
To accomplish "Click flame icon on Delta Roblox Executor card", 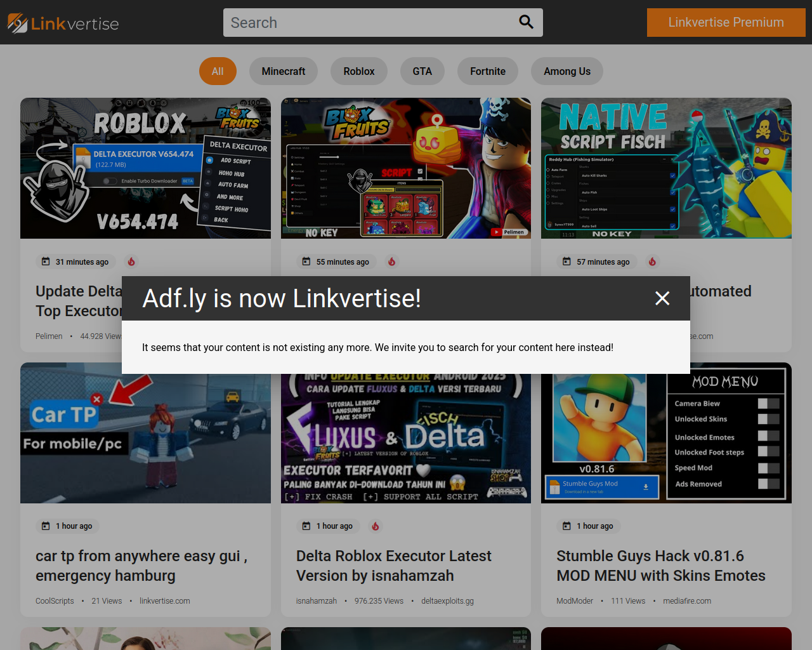I will click(376, 526).
